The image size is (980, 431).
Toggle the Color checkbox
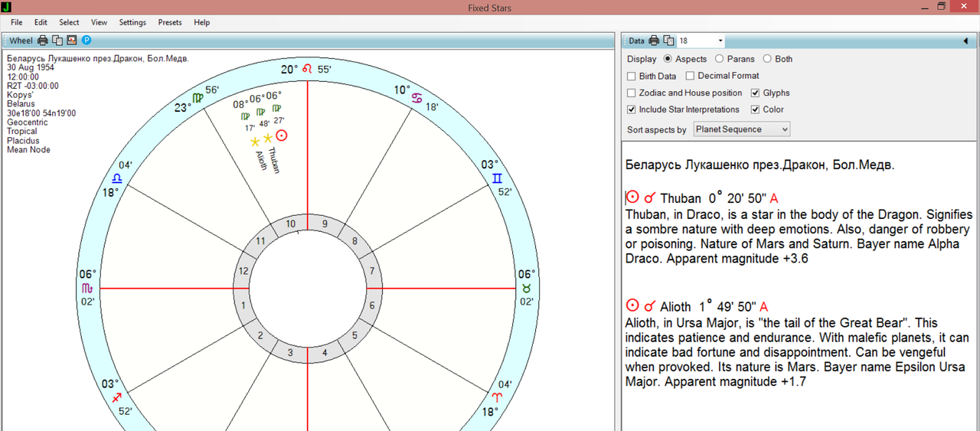pos(756,109)
